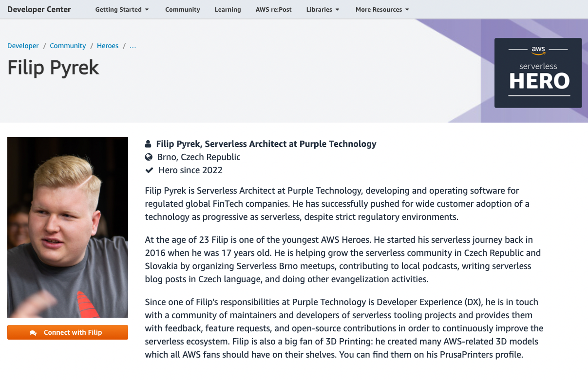The image size is (588, 380).
Task: Click the Developer Center title
Action: click(x=39, y=9)
